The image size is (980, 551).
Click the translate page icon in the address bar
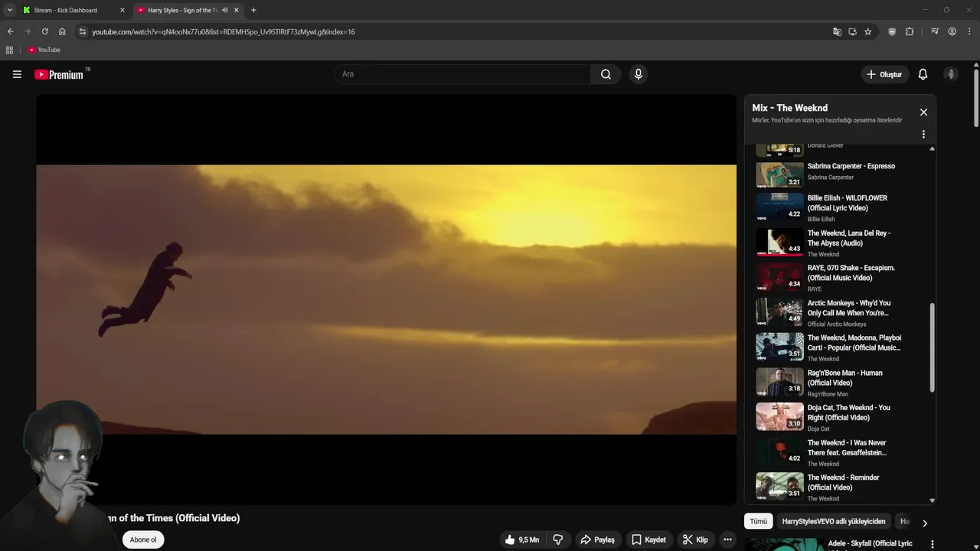click(837, 31)
